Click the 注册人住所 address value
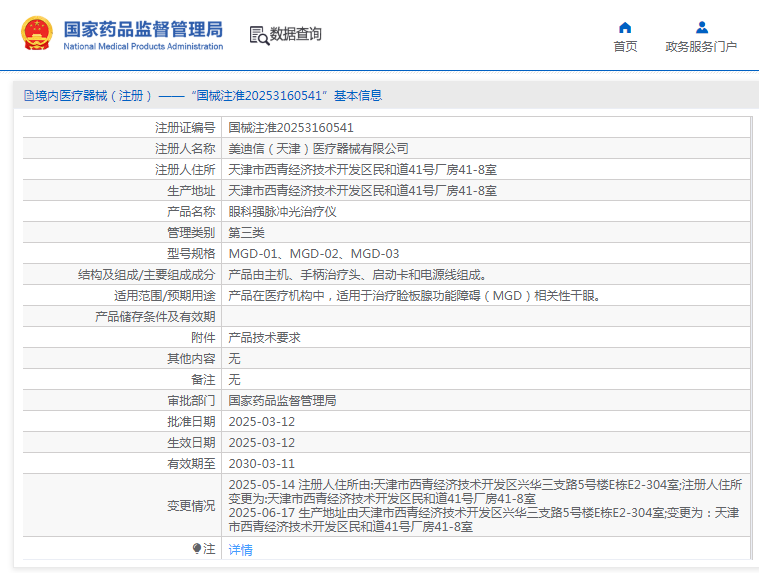759x573 pixels. tap(363, 170)
